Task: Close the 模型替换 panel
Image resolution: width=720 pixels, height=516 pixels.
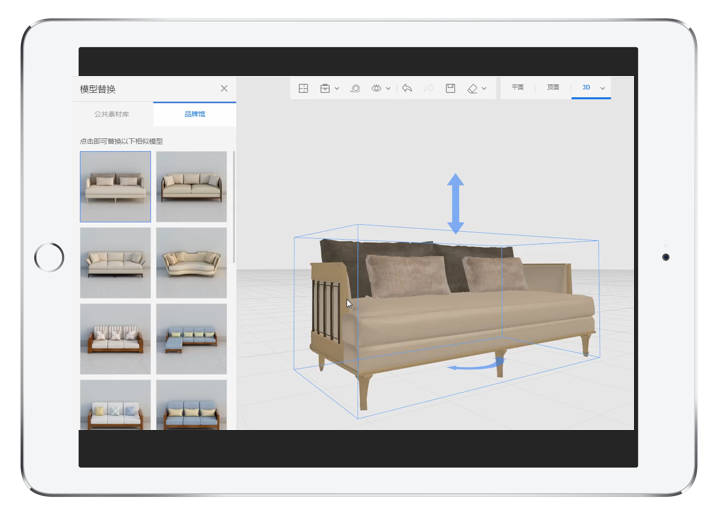Action: [224, 88]
